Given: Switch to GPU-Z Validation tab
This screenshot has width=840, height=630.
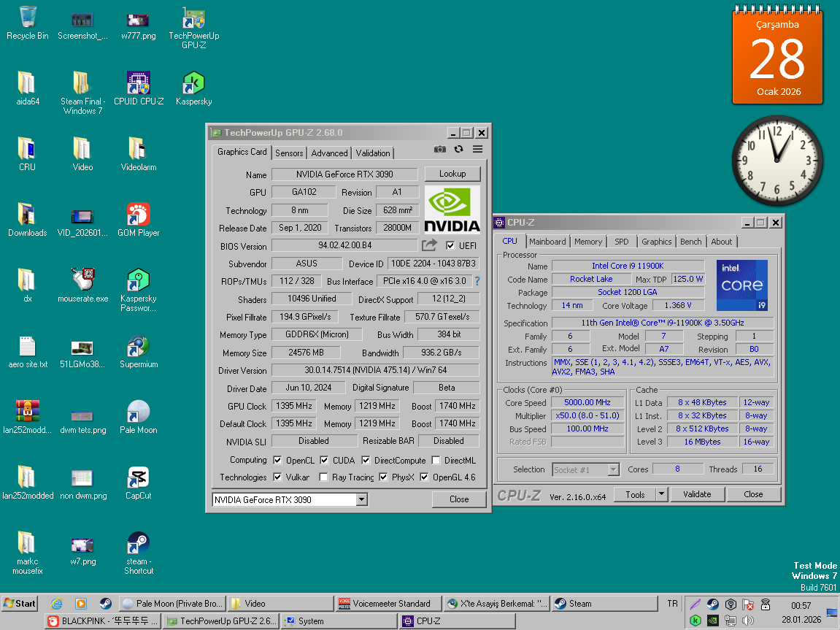Looking at the screenshot, I should [373, 153].
